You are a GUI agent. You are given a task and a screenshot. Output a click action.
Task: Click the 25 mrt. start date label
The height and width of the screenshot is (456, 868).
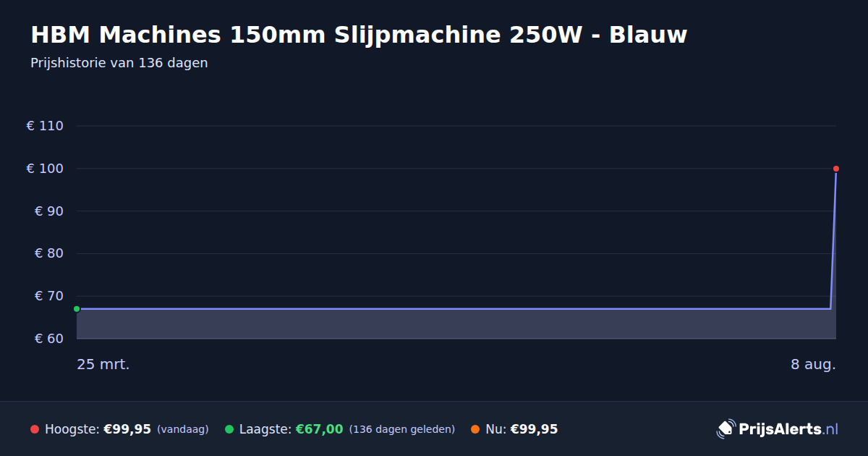(x=103, y=365)
